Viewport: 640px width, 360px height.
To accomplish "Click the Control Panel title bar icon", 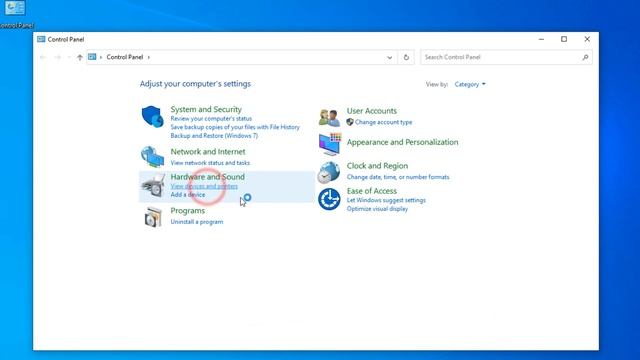I will tap(41, 39).
